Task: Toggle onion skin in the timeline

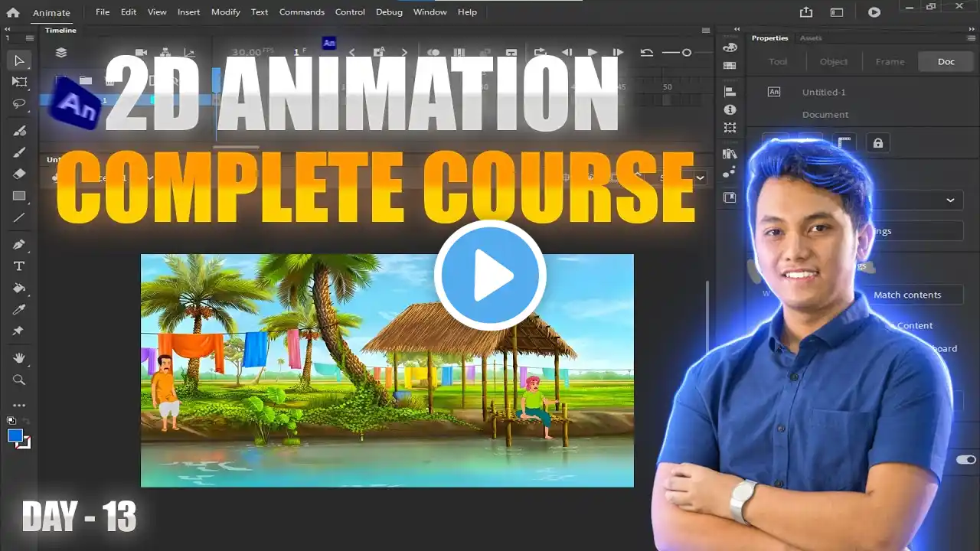Action: tap(433, 53)
